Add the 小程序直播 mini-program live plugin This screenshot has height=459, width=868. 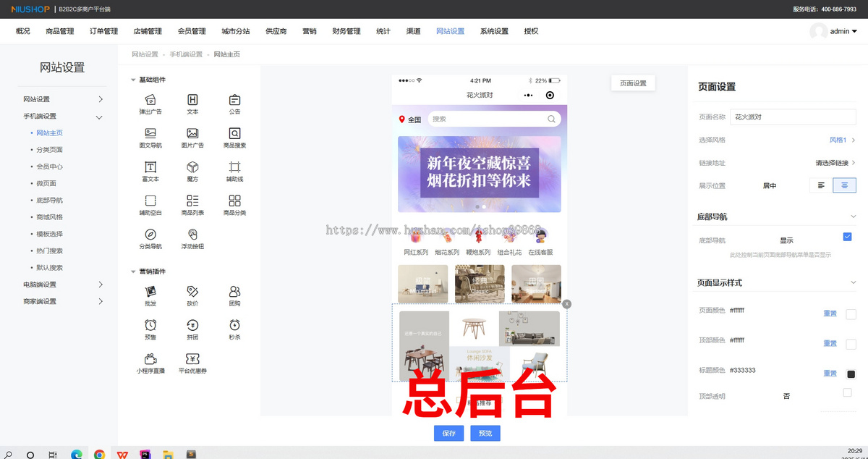click(x=150, y=363)
